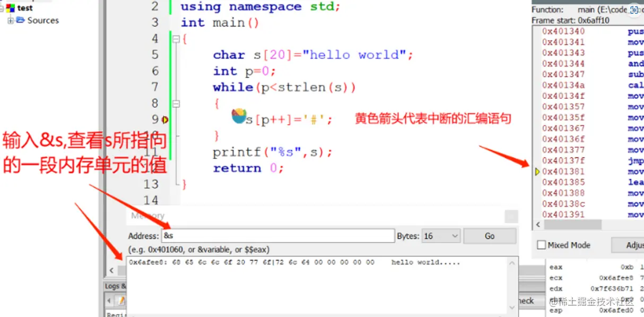This screenshot has width=644, height=317.
Task: Select the test project in tree
Action: click(x=25, y=8)
